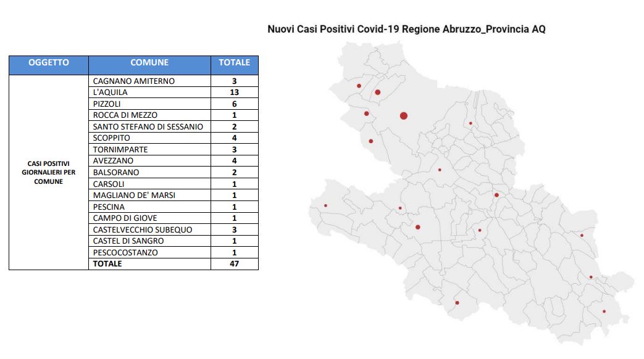644x359 pixels.
Task: Click the Nuovi Casi Positivi map title
Action: [407, 29]
